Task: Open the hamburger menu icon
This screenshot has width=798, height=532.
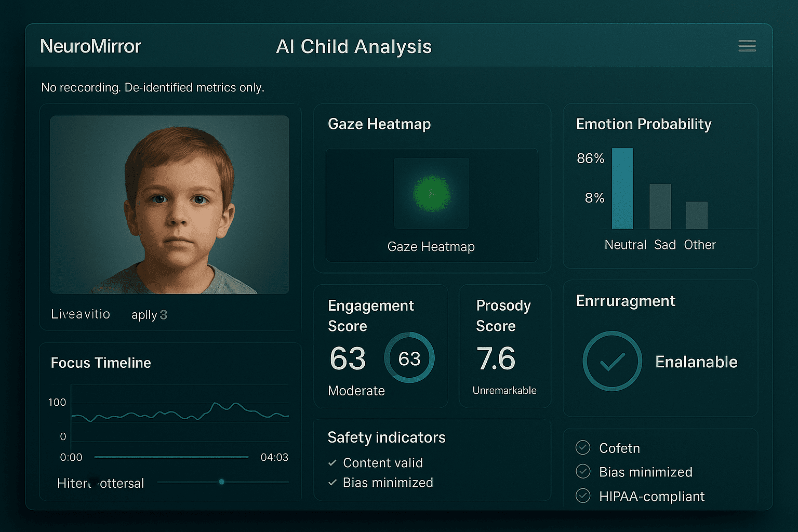Action: 747,46
